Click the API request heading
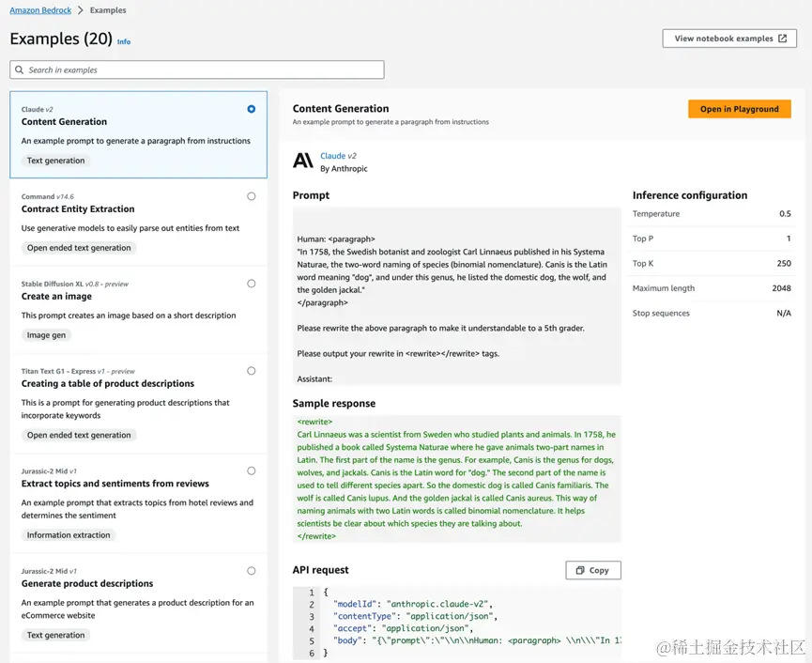 [x=320, y=570]
